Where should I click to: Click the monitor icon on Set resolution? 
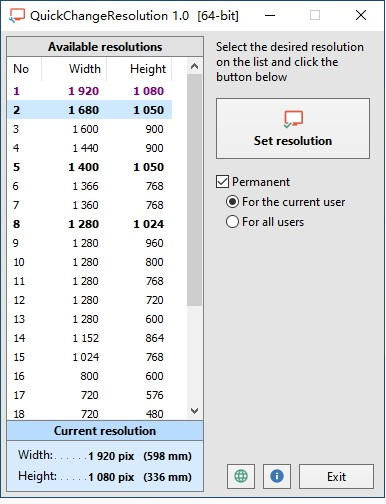[293, 119]
